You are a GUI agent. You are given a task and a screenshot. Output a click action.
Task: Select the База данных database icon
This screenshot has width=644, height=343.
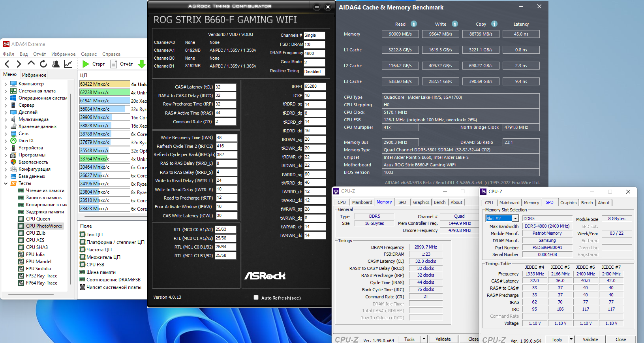(x=13, y=176)
